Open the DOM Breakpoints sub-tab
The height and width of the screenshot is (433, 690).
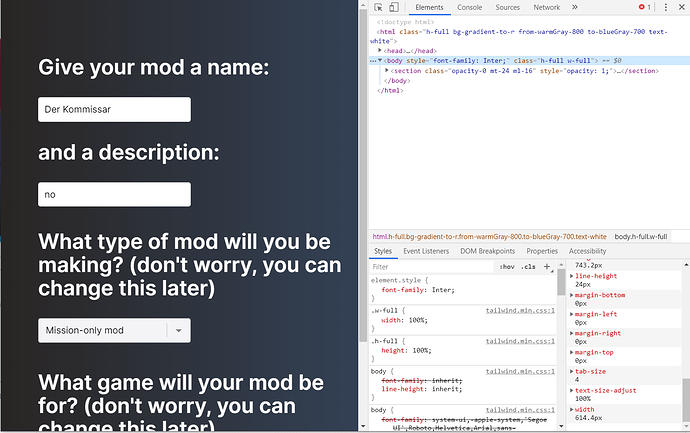pos(488,251)
